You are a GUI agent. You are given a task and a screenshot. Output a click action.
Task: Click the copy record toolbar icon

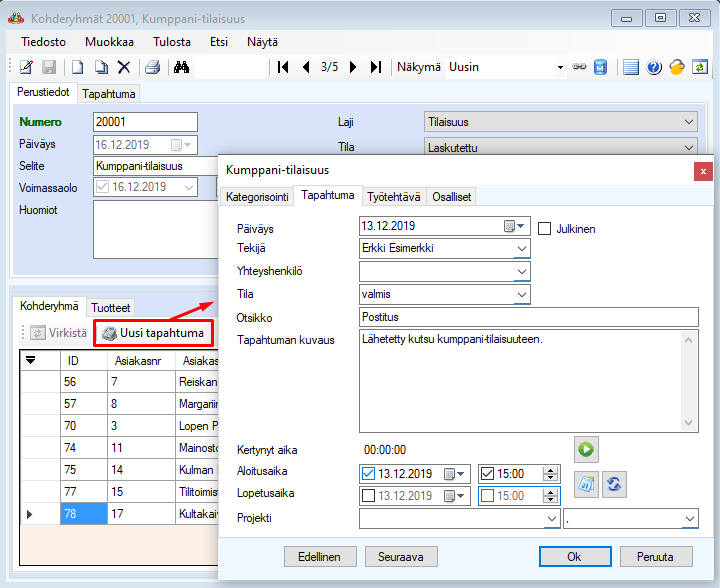pyautogui.click(x=101, y=67)
